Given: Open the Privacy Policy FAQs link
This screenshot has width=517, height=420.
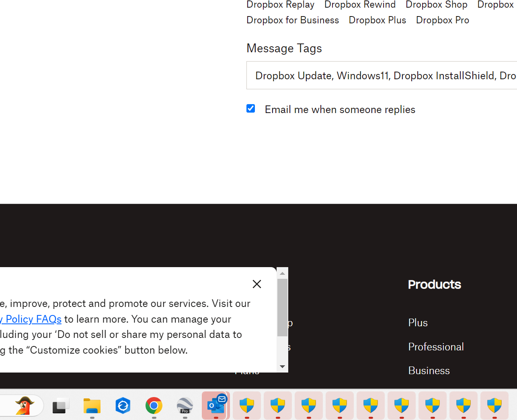Looking at the screenshot, I should 31,319.
